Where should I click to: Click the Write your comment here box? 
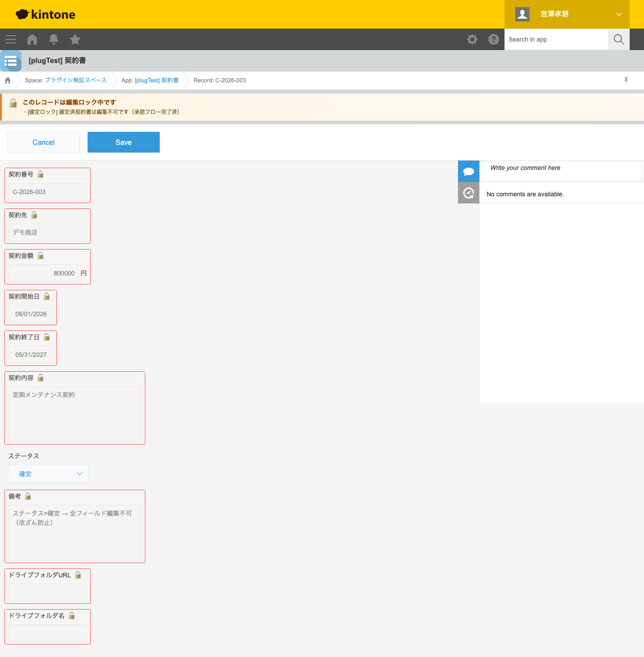561,168
